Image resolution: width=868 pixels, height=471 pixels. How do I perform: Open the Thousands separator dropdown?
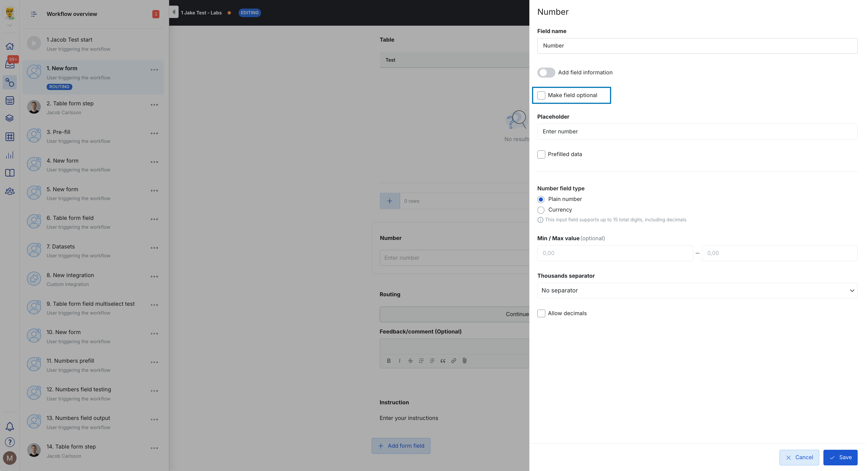click(x=697, y=290)
